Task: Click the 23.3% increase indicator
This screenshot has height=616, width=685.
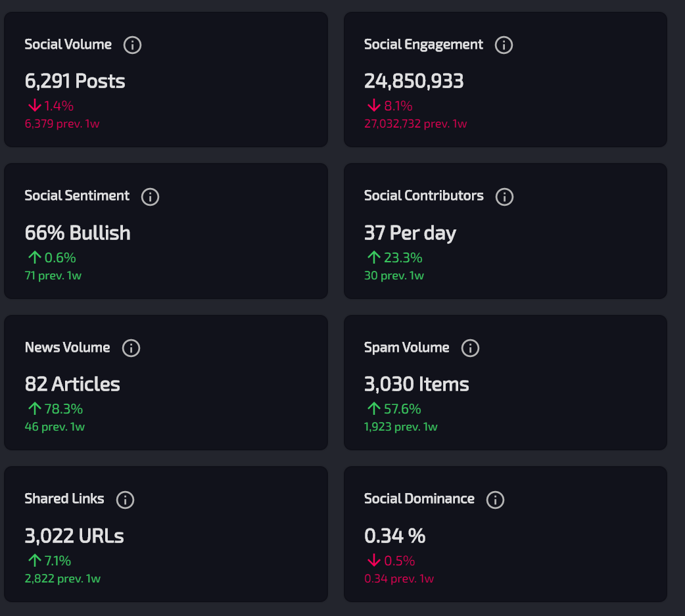Action: coord(394,257)
